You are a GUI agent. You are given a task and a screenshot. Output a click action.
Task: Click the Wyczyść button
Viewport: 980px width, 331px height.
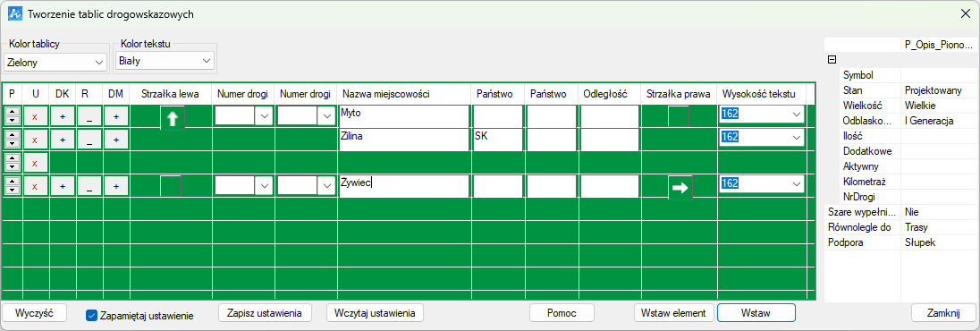click(34, 313)
